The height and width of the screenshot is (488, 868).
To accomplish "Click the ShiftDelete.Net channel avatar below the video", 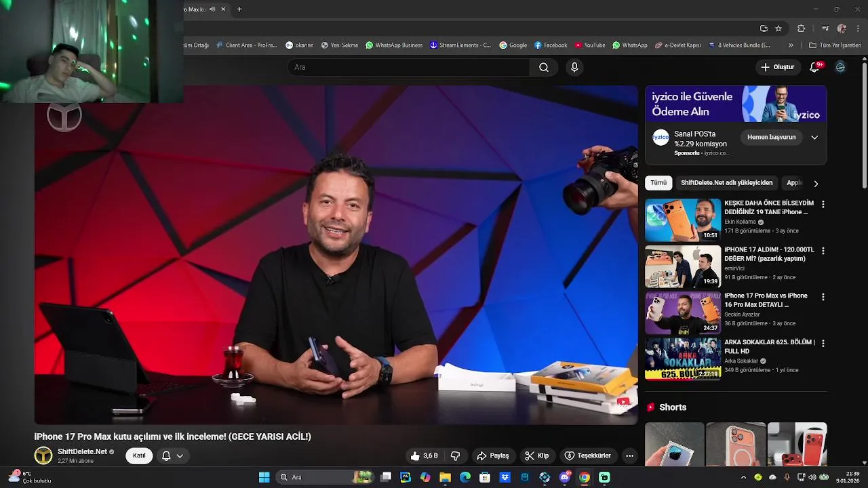I will click(43, 455).
